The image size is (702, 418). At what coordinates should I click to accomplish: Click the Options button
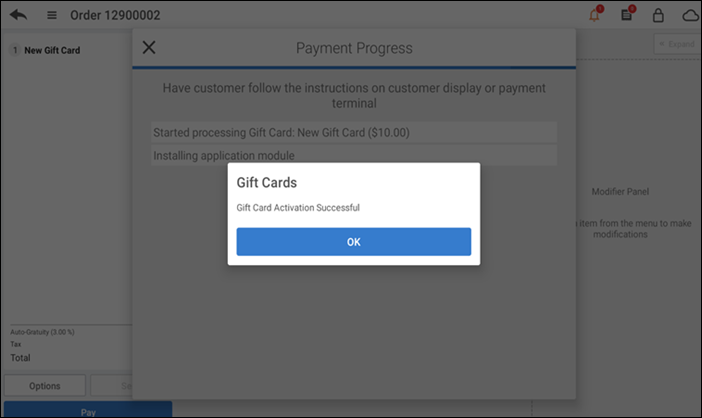point(44,386)
